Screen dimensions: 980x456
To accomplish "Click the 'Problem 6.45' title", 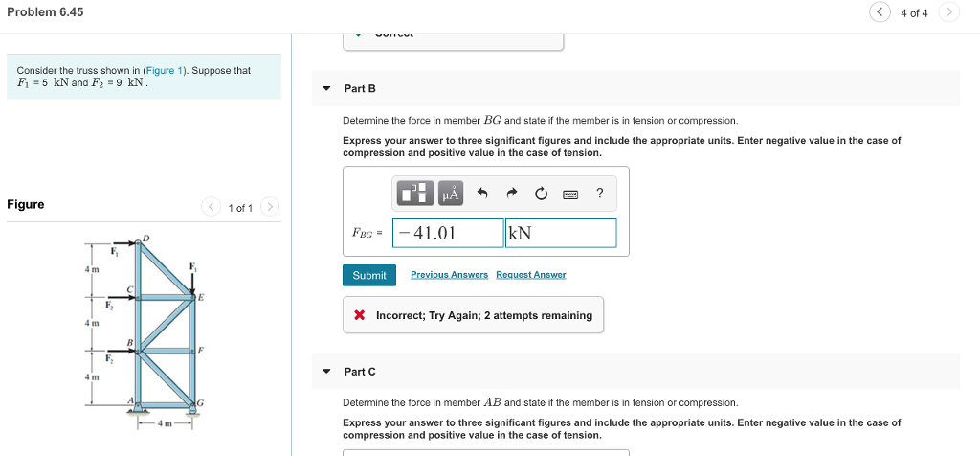I will tap(45, 11).
